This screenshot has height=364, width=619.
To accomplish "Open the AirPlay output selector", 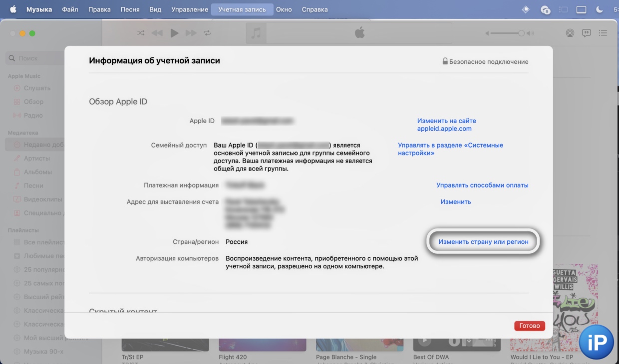I will click(570, 33).
